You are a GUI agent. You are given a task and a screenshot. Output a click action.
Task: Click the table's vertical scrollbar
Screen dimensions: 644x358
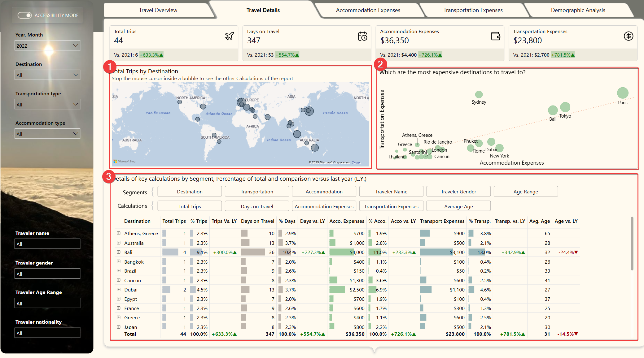click(632, 243)
